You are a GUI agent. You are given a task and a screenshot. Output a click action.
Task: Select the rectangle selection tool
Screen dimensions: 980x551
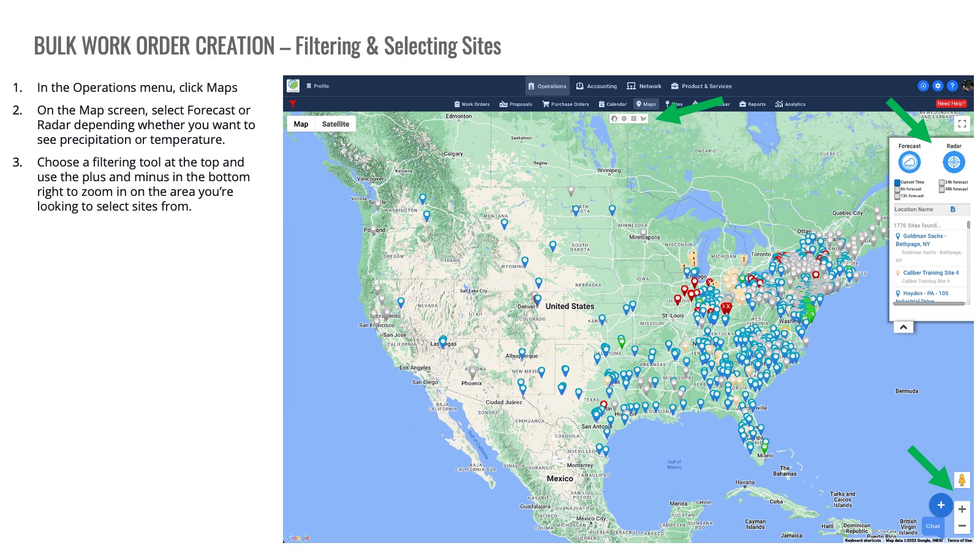[x=633, y=119]
